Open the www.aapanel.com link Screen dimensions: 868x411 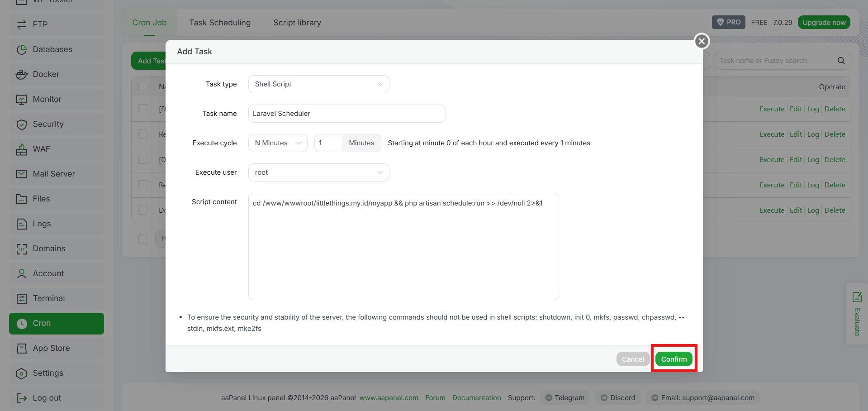click(x=389, y=398)
